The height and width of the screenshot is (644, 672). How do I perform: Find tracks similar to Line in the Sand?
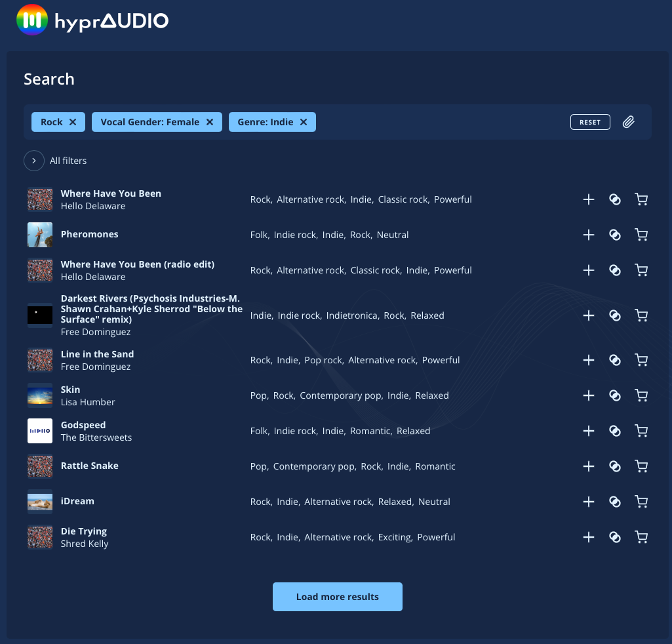615,360
